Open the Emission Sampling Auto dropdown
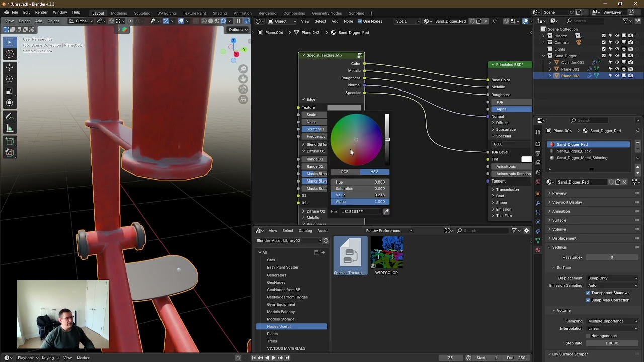 (x=613, y=286)
